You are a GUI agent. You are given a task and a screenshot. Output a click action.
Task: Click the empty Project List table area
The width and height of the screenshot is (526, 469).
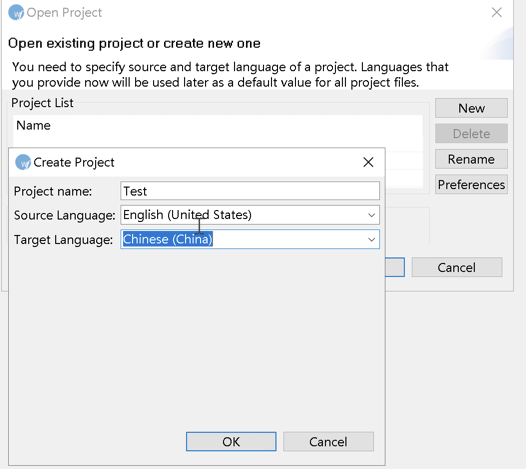[x=218, y=141]
